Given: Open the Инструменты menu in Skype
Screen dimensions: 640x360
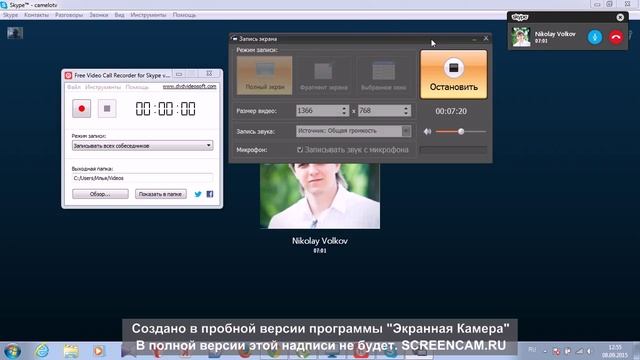Looking at the screenshot, I should tap(148, 15).
